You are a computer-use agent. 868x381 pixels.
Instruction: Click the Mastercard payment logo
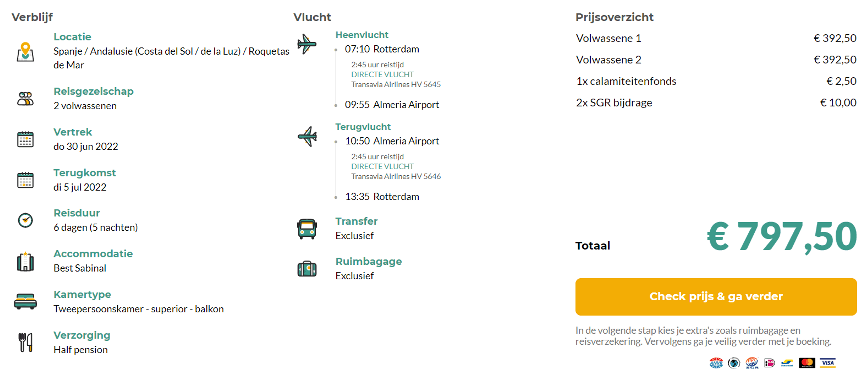pyautogui.click(x=807, y=363)
